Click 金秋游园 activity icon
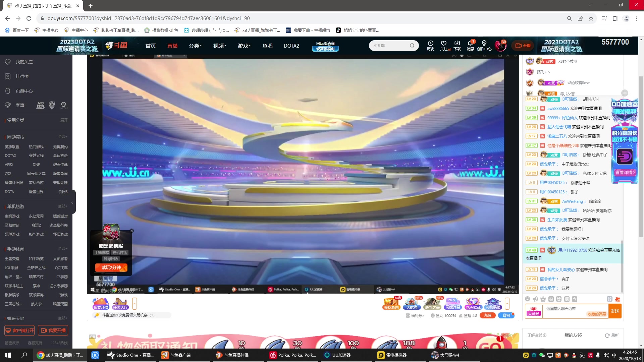This screenshot has height=362, width=644. click(x=391, y=303)
